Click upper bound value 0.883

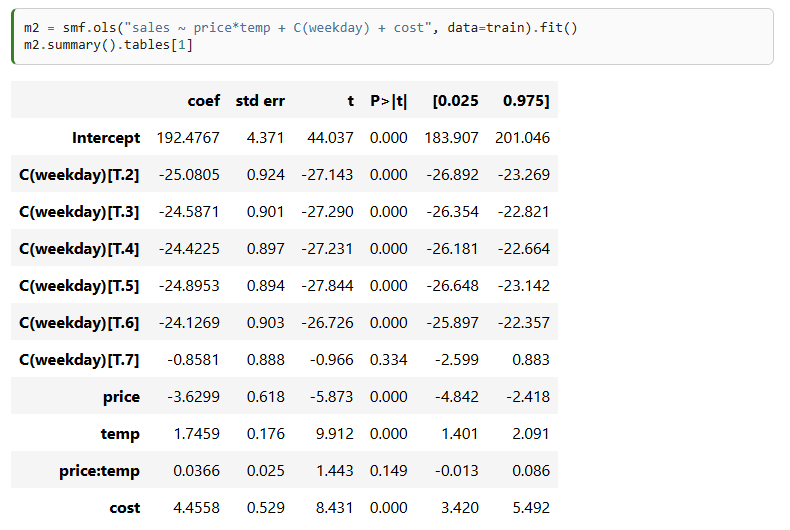(x=531, y=360)
